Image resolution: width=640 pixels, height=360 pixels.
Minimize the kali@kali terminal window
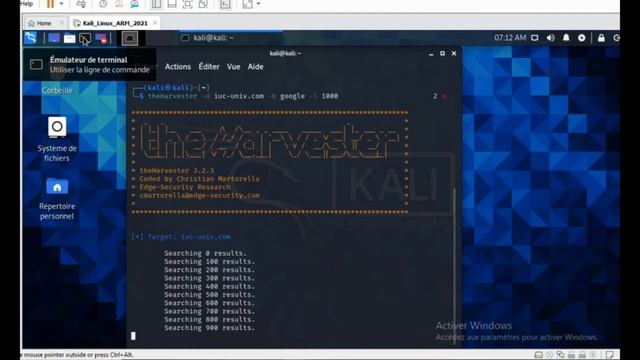(431, 53)
